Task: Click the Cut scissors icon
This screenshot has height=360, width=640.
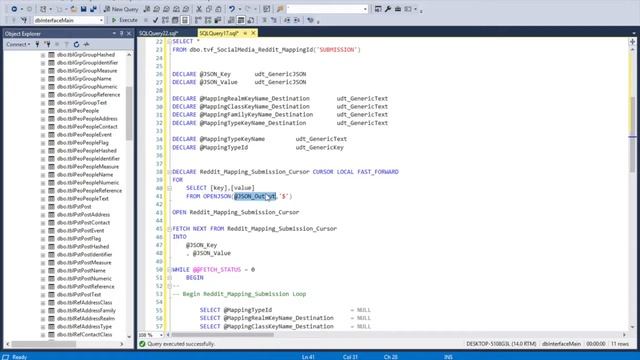Action: 199,9
